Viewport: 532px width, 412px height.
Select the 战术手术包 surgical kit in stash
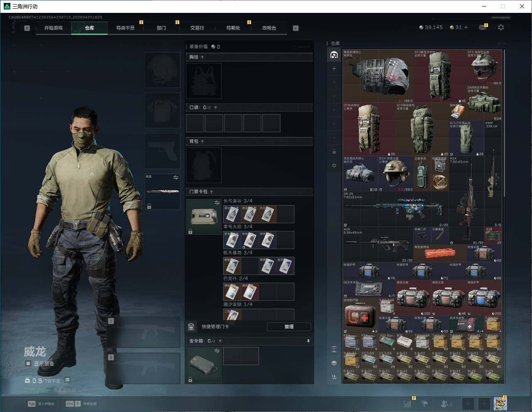(467, 325)
